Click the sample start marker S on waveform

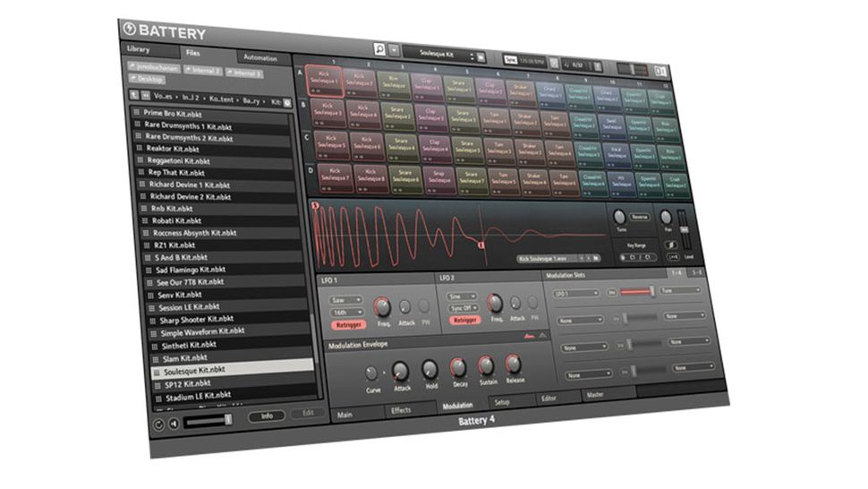(315, 206)
